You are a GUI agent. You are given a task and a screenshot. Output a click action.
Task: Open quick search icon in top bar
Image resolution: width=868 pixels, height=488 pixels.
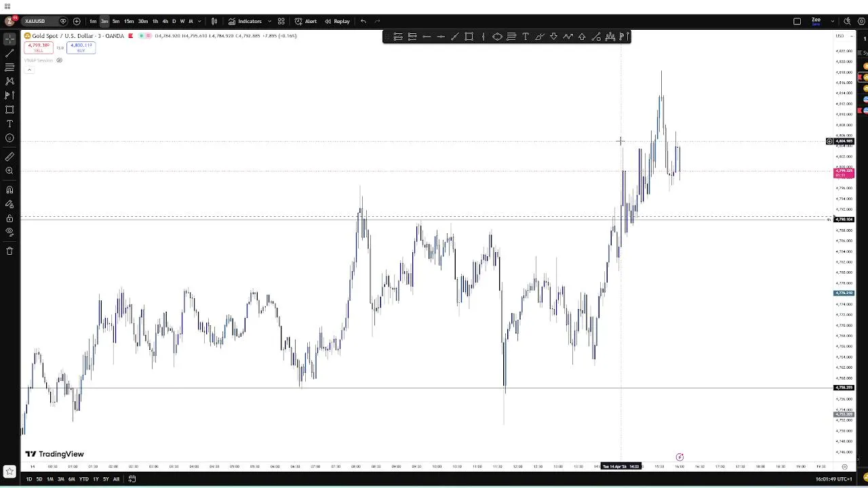pos(847,21)
